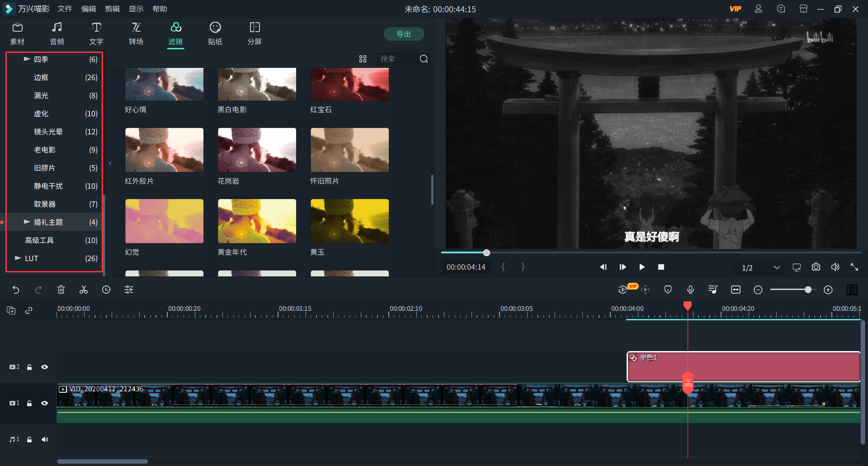Screen dimensions: 868x466
Task: Open the 文件 menu
Action: [x=65, y=9]
